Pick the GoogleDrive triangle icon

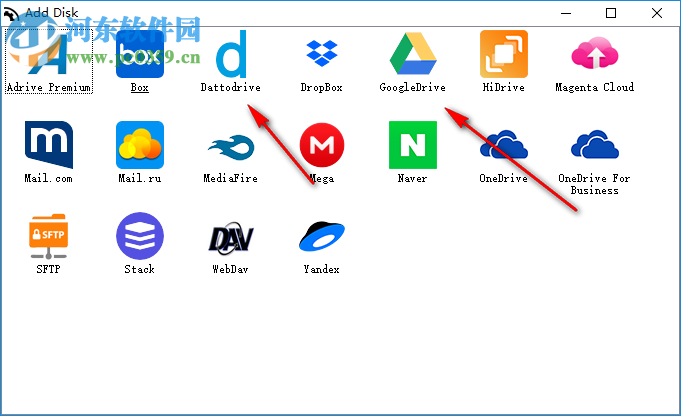click(x=413, y=53)
